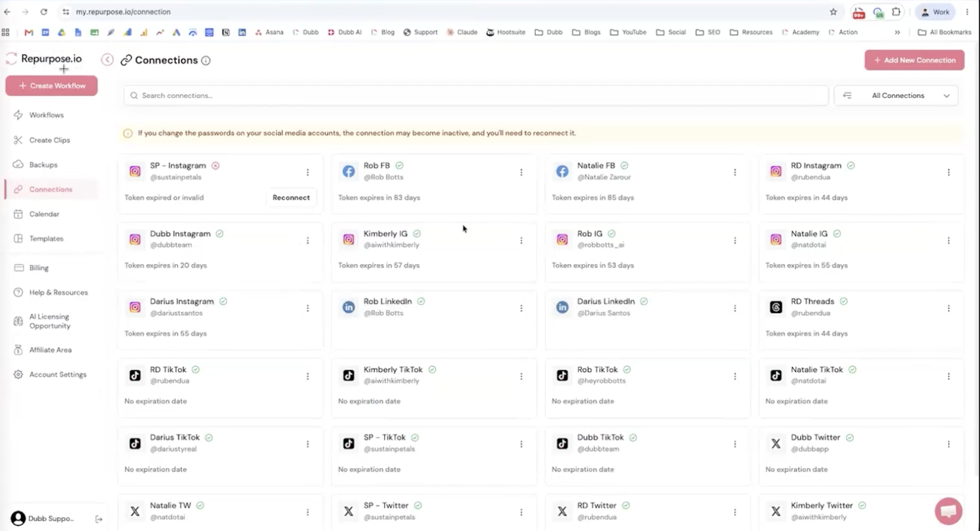This screenshot has width=980, height=531.
Task: Expand the hidden bookmarks overflow chevron
Action: 897,32
